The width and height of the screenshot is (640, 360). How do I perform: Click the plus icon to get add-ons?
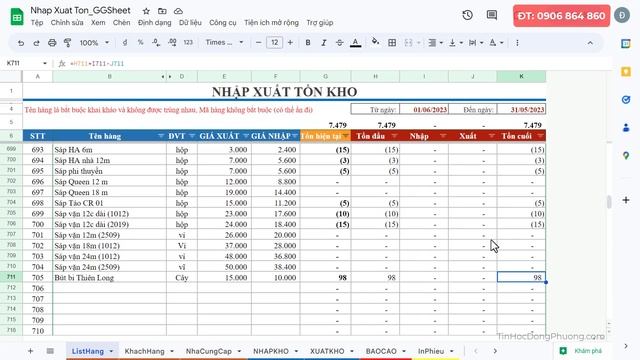pyautogui.click(x=626, y=200)
